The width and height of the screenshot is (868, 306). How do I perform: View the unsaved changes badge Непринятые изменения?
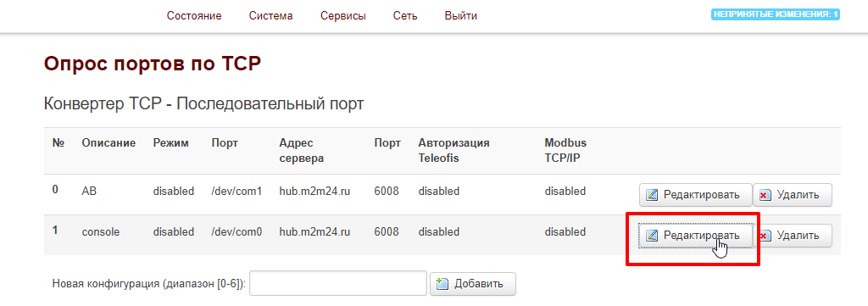[x=775, y=15]
